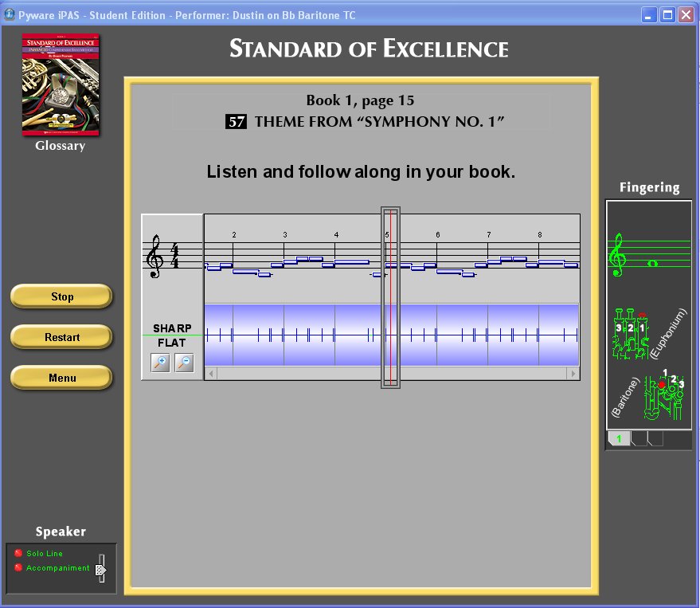Select the zoom-in magnifier icon
700x608 pixels.
pyautogui.click(x=160, y=363)
